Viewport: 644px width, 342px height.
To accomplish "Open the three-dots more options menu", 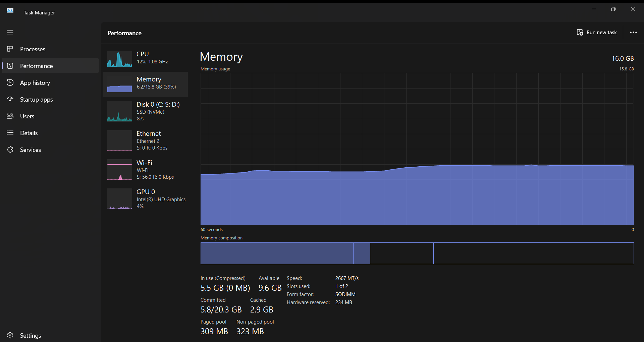I will point(633,32).
